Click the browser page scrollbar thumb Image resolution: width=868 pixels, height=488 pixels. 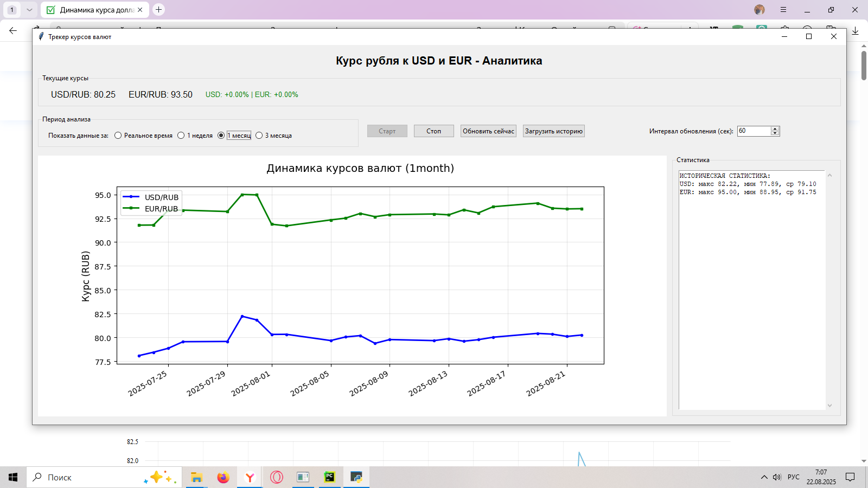coord(864,66)
